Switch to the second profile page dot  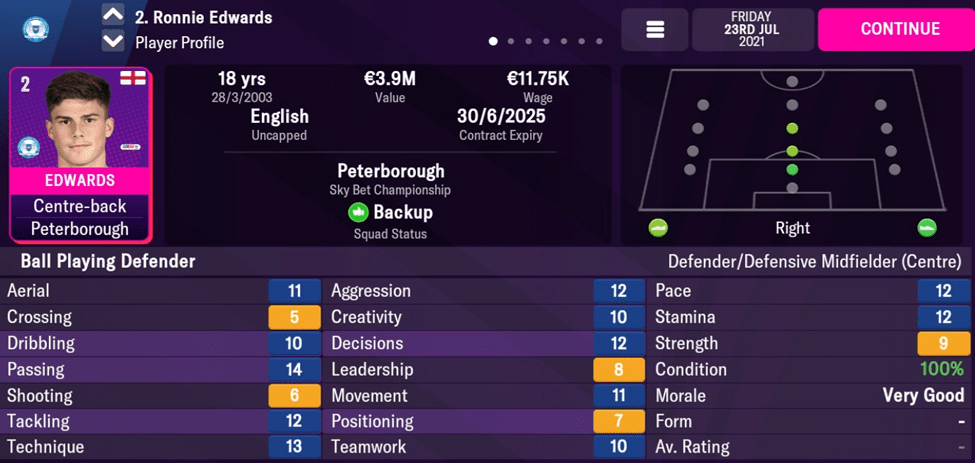pyautogui.click(x=511, y=42)
